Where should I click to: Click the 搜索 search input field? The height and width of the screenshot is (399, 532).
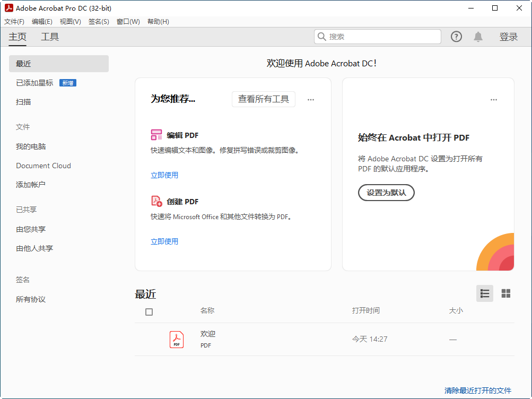point(383,37)
